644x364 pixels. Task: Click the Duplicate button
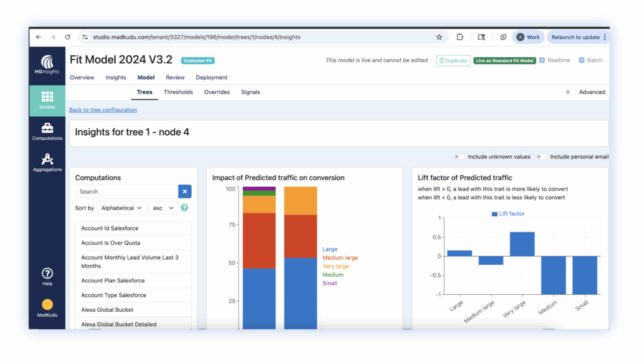(x=453, y=60)
